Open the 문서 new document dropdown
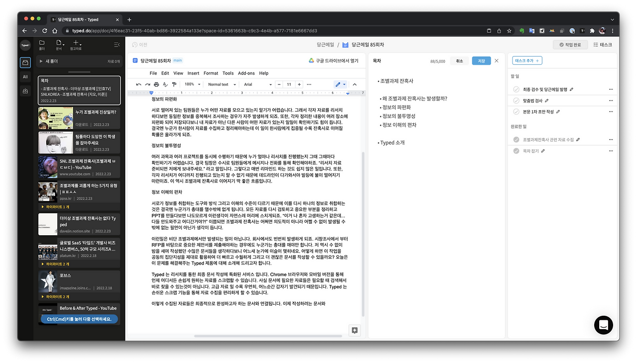Viewport: 637px width, 364px height. click(x=59, y=45)
